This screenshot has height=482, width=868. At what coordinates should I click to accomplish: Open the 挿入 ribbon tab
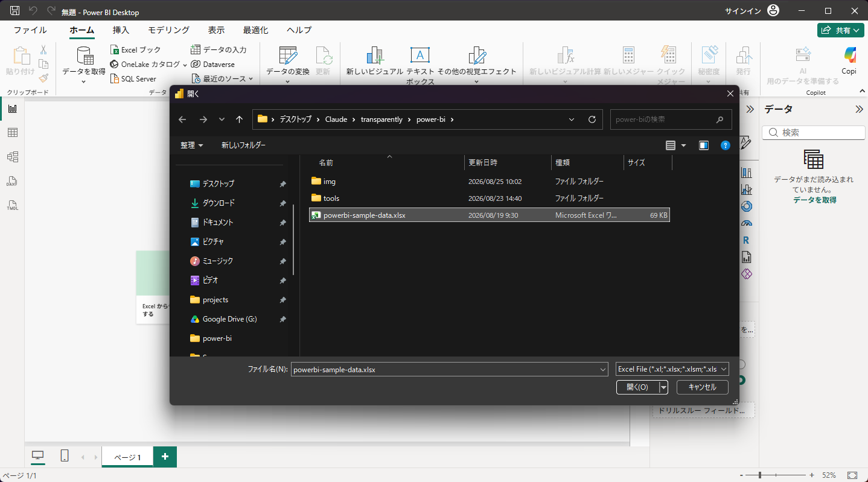[x=121, y=30]
